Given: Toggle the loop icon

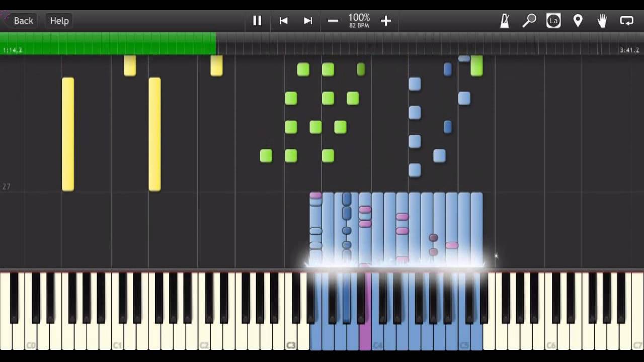Looking at the screenshot, I should 627,21.
